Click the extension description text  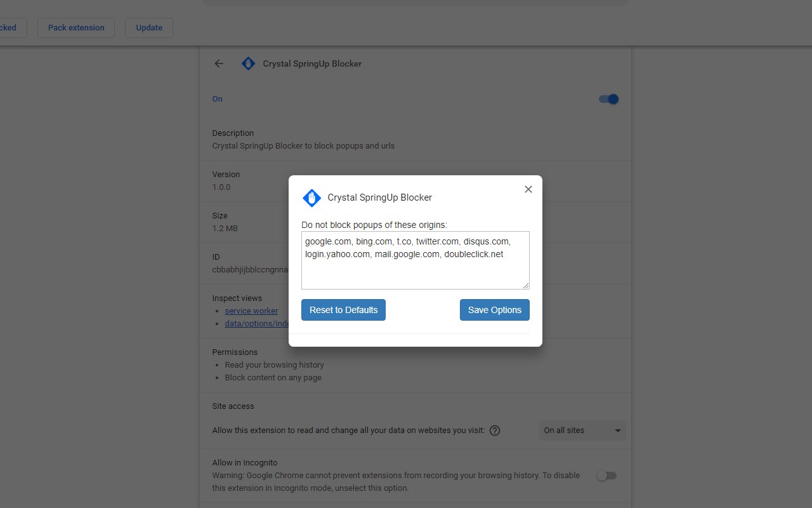[x=303, y=146]
